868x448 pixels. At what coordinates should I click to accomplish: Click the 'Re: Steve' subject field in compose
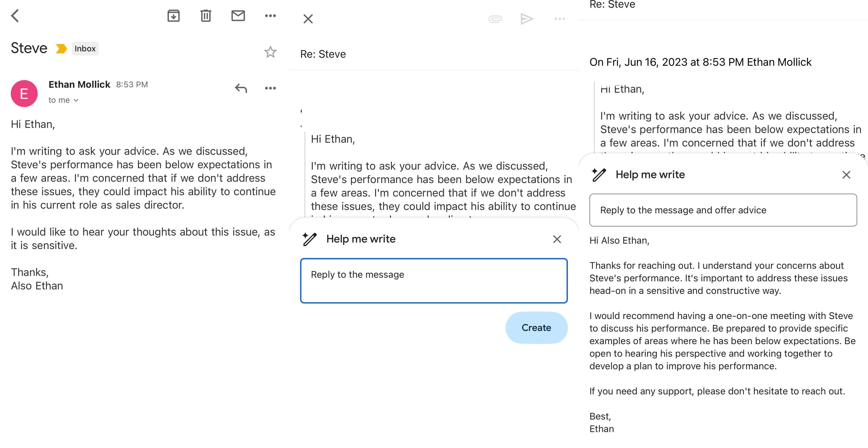pyautogui.click(x=434, y=54)
